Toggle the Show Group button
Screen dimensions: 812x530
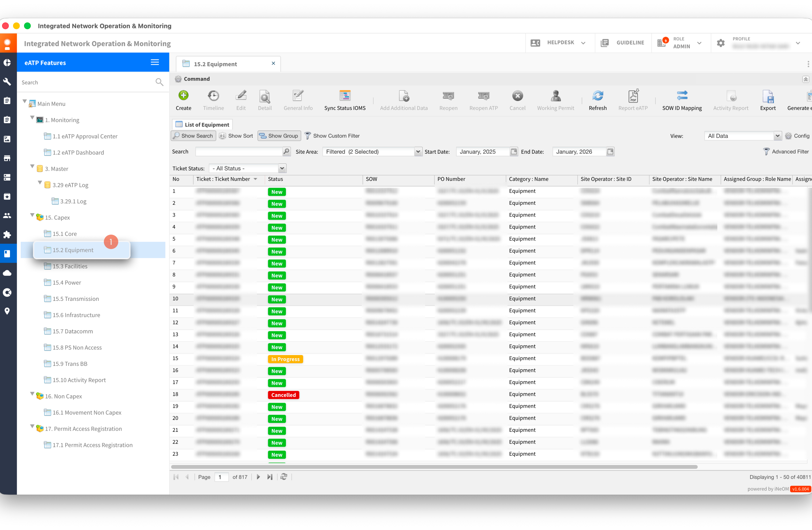pos(279,136)
